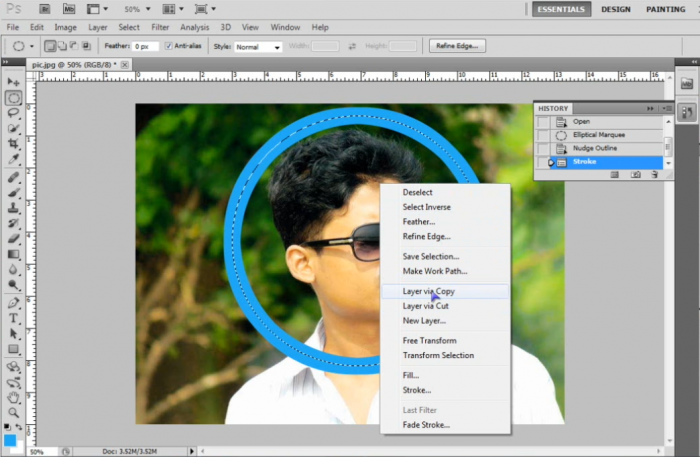Select the Crop tool

coord(14,144)
